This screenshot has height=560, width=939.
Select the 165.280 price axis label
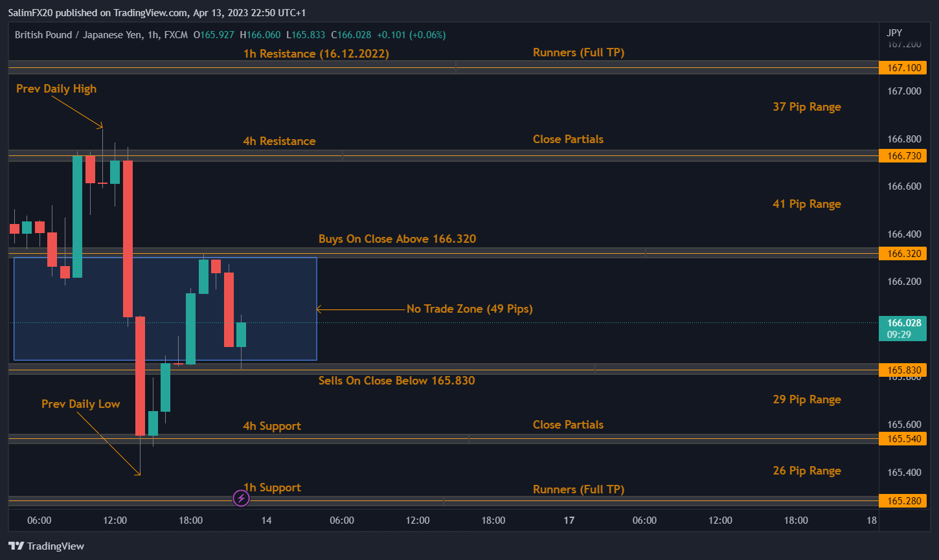pyautogui.click(x=902, y=501)
